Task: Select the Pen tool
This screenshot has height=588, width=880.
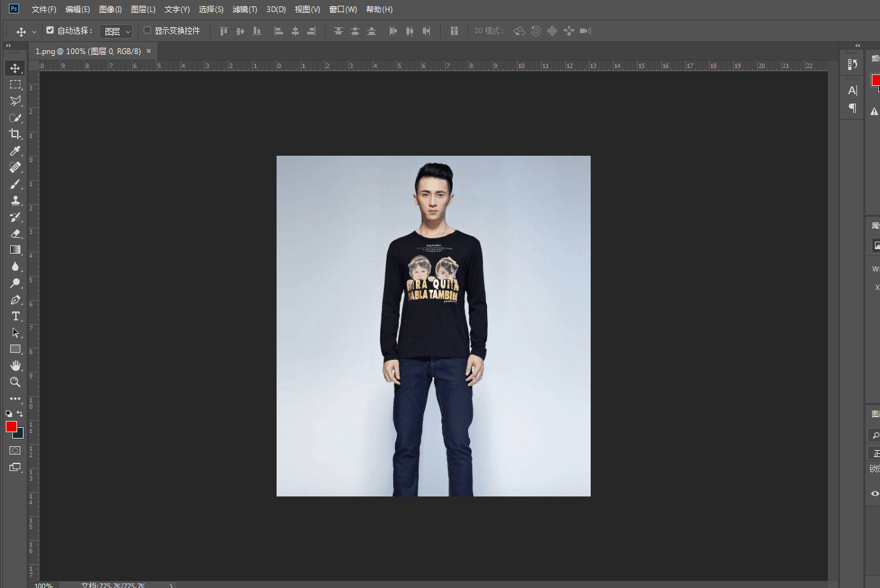Action: [15, 299]
